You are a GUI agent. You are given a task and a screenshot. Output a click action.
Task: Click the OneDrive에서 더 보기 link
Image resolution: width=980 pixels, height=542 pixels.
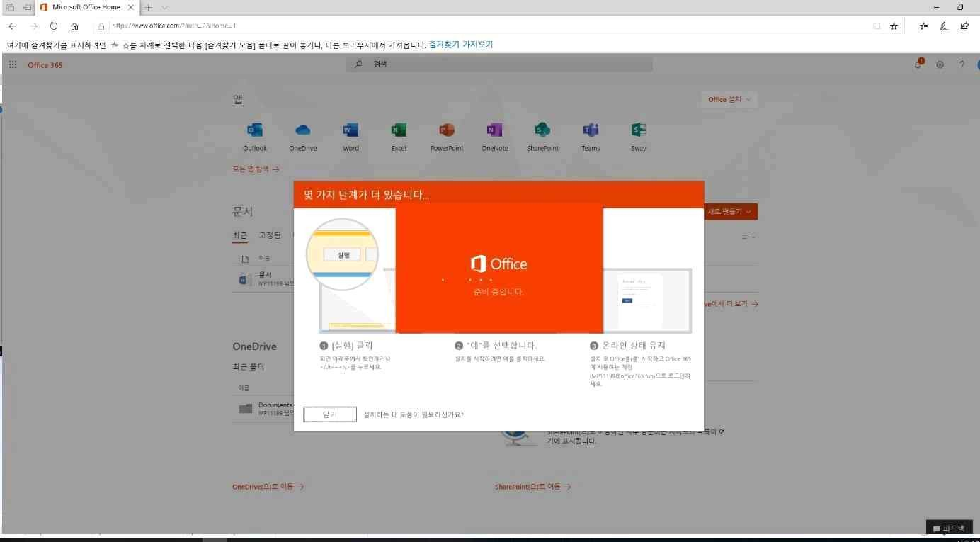coord(731,304)
